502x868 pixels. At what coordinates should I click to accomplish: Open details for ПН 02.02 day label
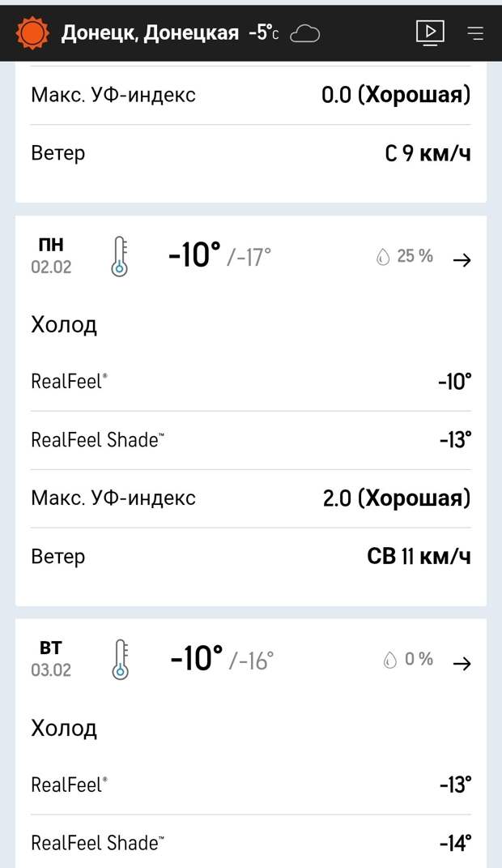(51, 254)
